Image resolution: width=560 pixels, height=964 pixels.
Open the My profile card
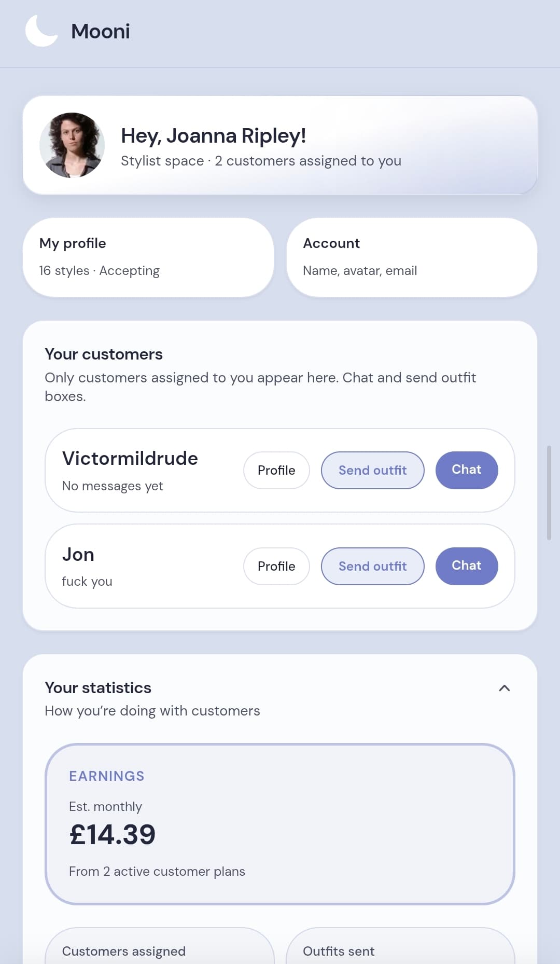pyautogui.click(x=148, y=257)
